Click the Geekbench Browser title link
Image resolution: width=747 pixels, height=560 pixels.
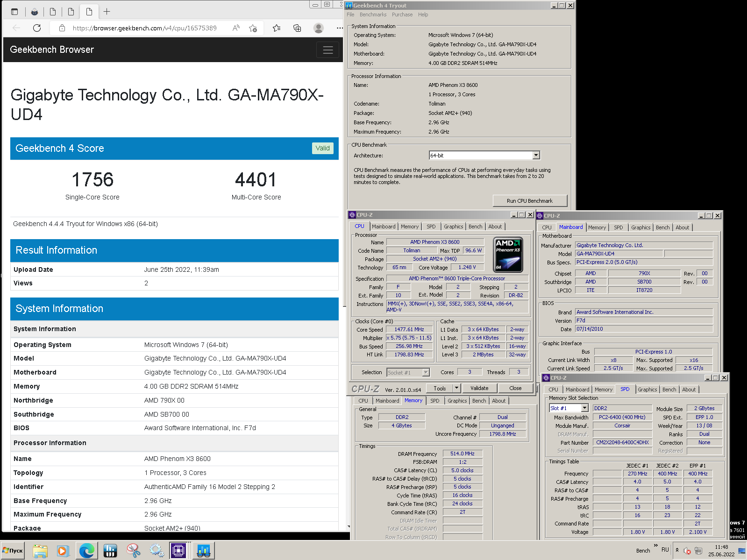52,50
